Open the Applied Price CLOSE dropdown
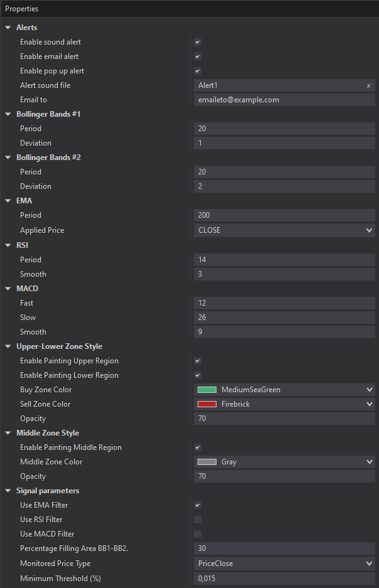 coord(284,230)
